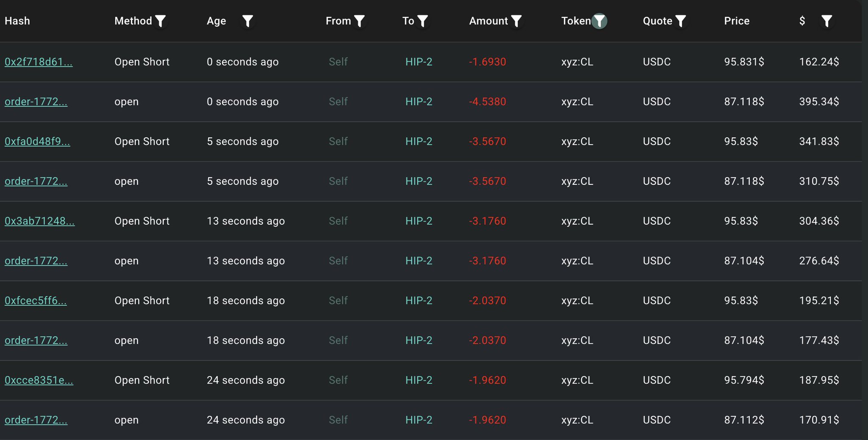Open transaction hash 0x3ab71248
The width and height of the screenshot is (868, 440).
39,221
